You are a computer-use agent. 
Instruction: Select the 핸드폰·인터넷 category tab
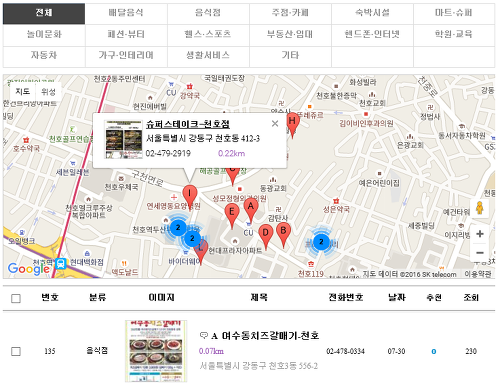pyautogui.click(x=372, y=34)
